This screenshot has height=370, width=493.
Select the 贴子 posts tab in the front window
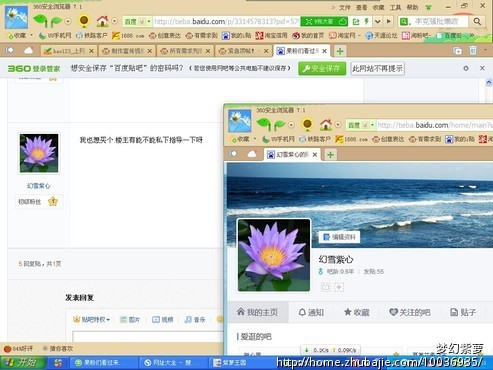point(463,312)
